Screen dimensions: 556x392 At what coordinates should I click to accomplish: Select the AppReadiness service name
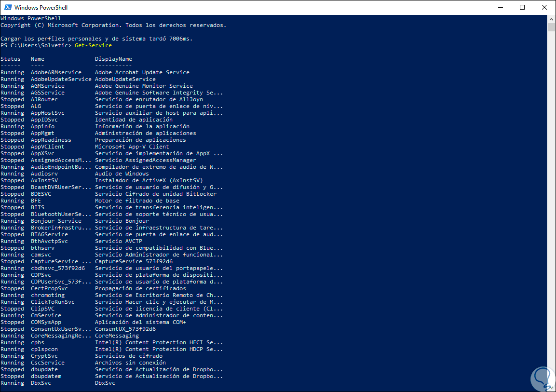[51, 140]
